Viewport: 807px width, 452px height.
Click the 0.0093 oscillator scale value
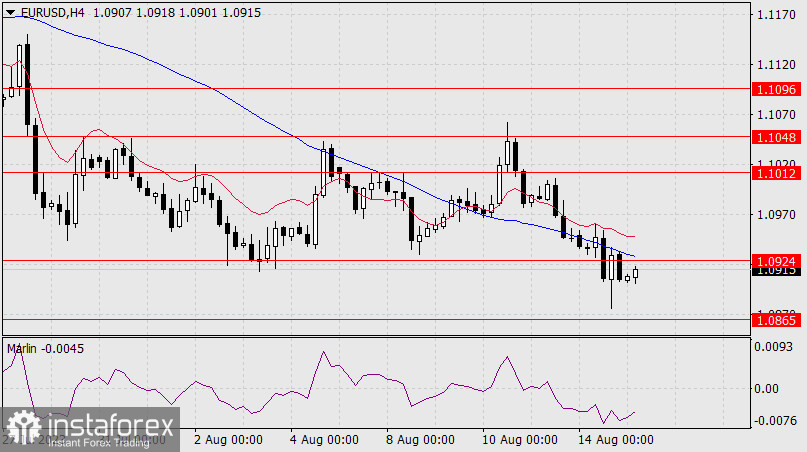point(774,346)
